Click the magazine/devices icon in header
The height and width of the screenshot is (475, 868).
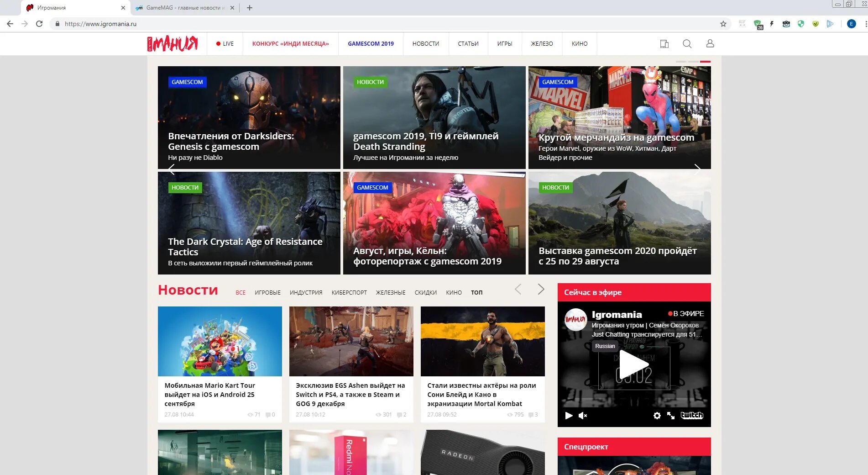pyautogui.click(x=664, y=44)
